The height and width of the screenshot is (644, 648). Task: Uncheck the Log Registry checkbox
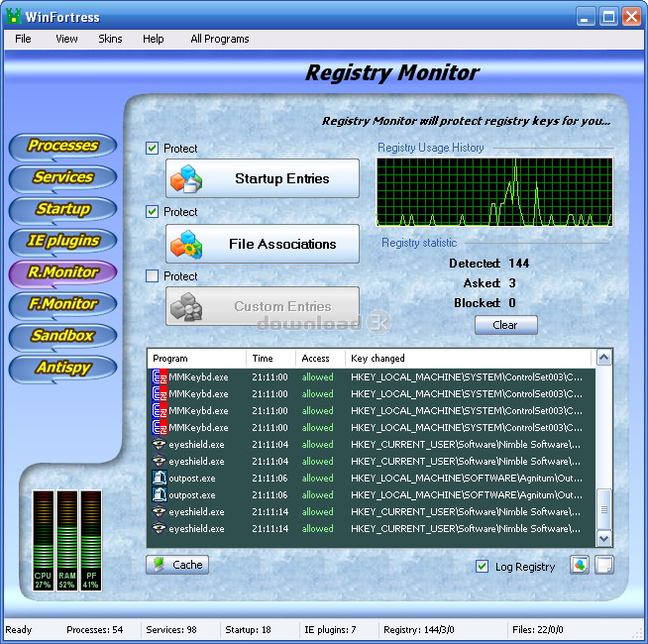coord(482,567)
